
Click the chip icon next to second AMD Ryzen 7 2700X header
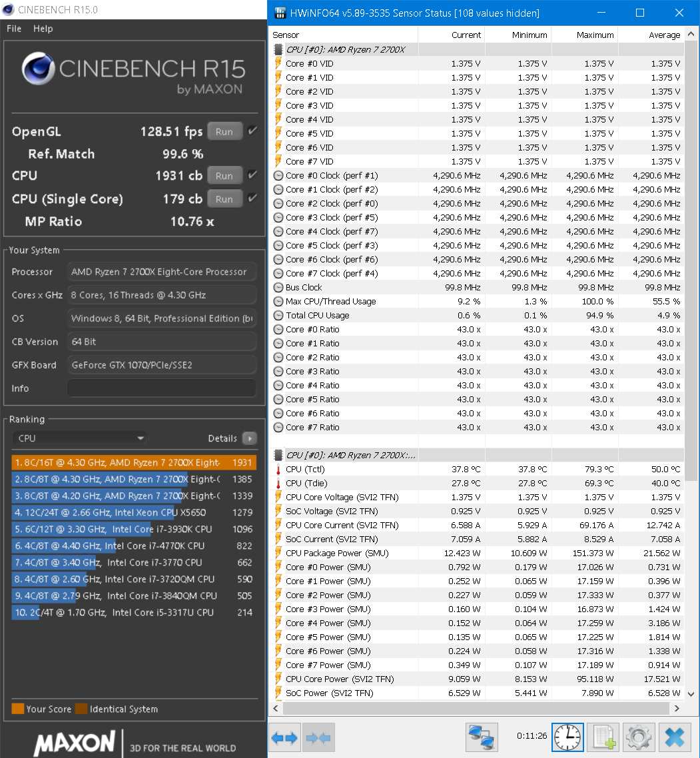point(278,455)
